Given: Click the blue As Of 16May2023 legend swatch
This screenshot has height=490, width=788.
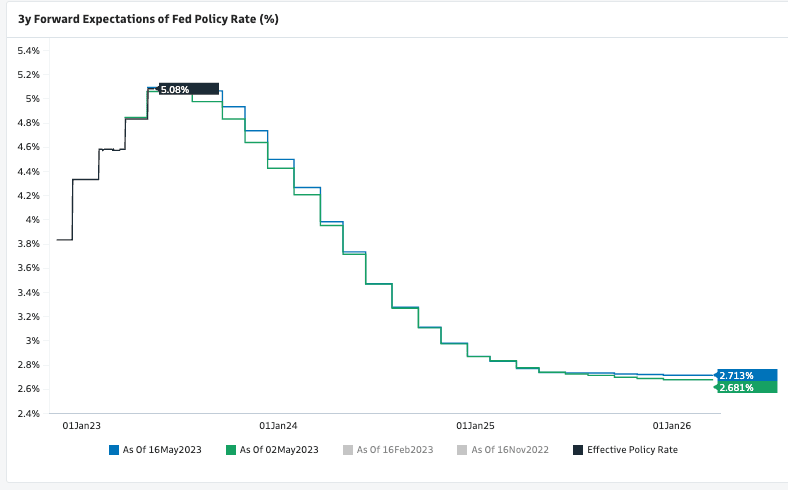Looking at the screenshot, I should point(114,450).
